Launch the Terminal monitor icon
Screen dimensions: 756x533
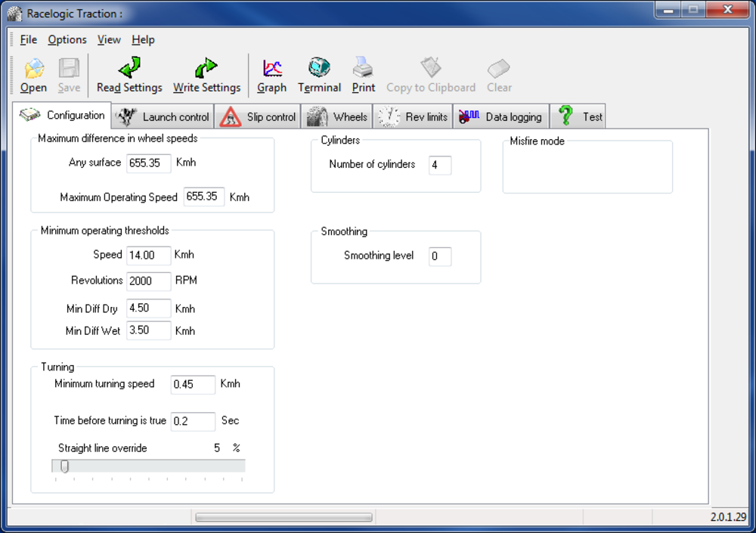(x=319, y=67)
